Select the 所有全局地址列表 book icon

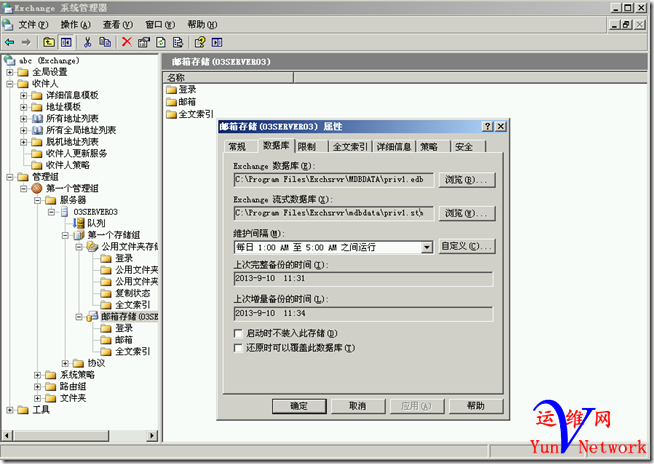(37, 130)
